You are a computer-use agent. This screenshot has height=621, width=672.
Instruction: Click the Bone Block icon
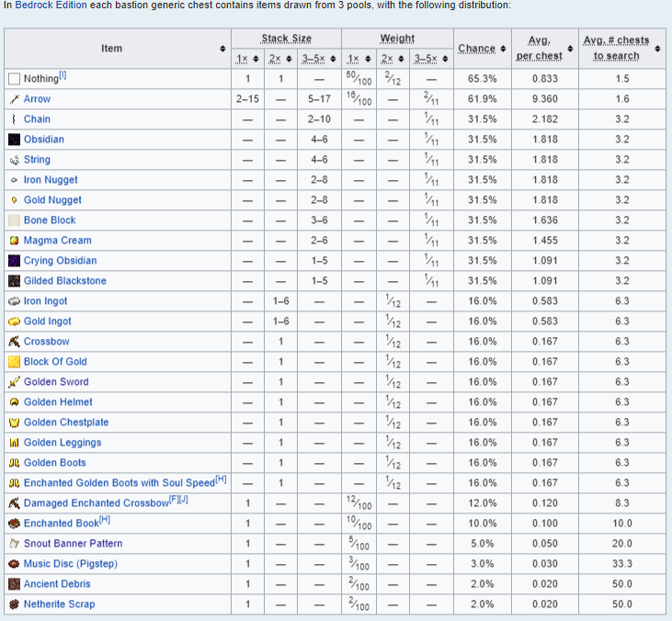coord(14,220)
